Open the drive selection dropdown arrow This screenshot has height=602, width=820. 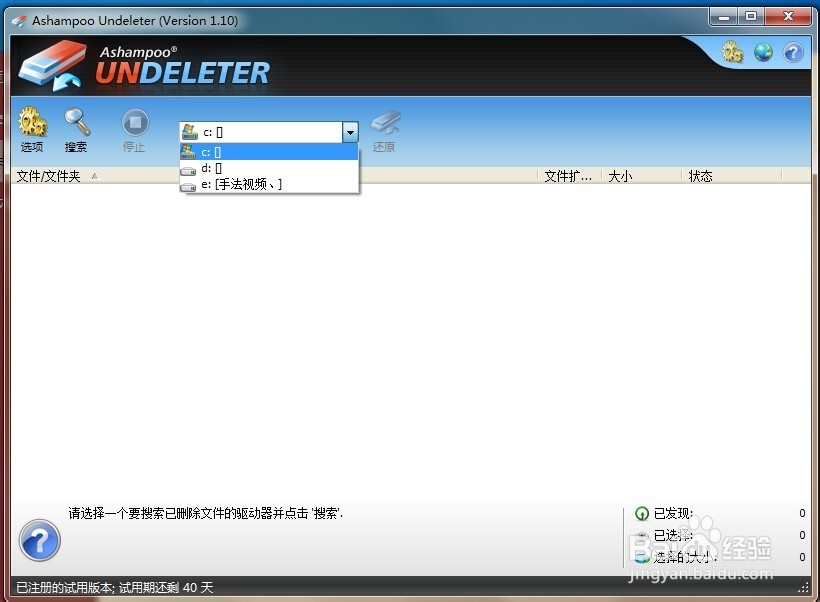(x=349, y=131)
